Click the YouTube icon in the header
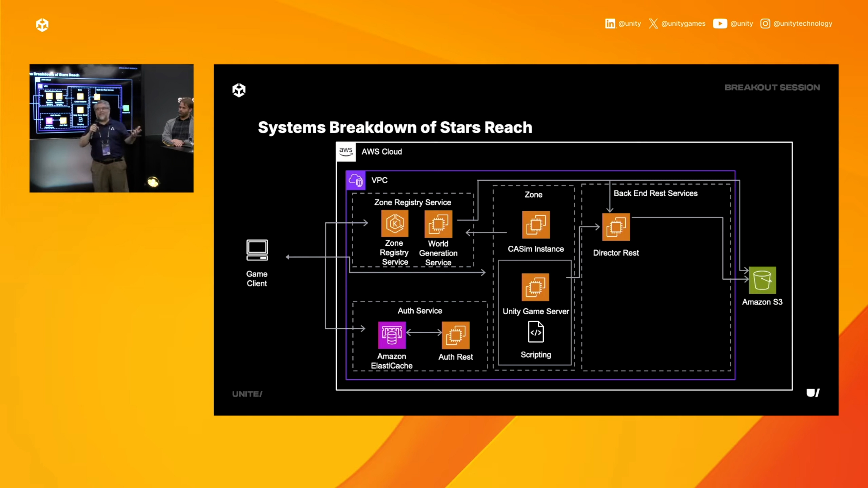868x488 pixels. (x=719, y=23)
